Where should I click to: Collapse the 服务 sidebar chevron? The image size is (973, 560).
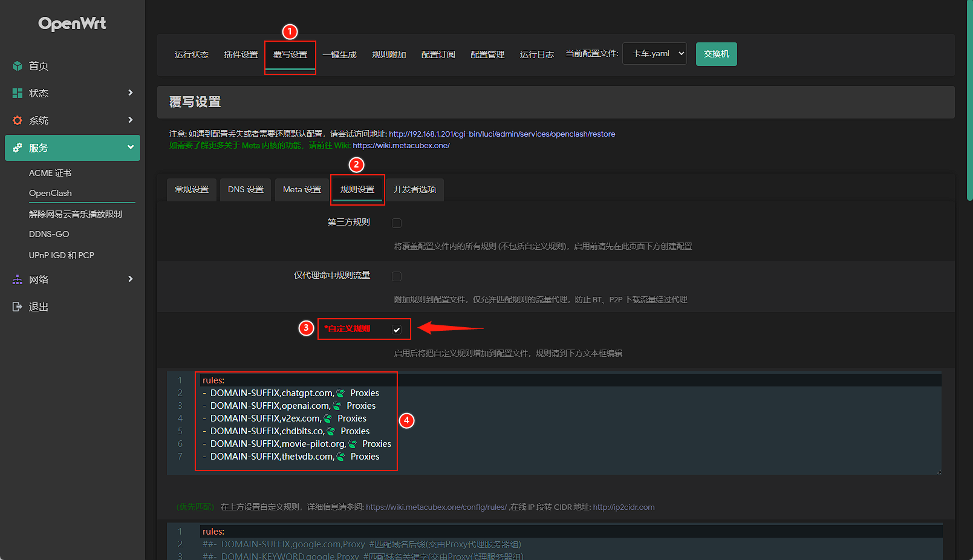point(130,147)
